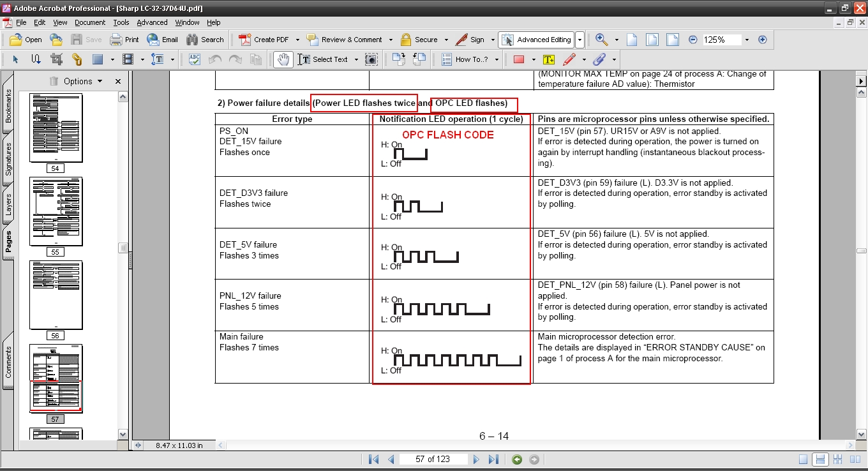Click green Previous View button
Viewport: 868px width, 471px height.
(x=517, y=460)
